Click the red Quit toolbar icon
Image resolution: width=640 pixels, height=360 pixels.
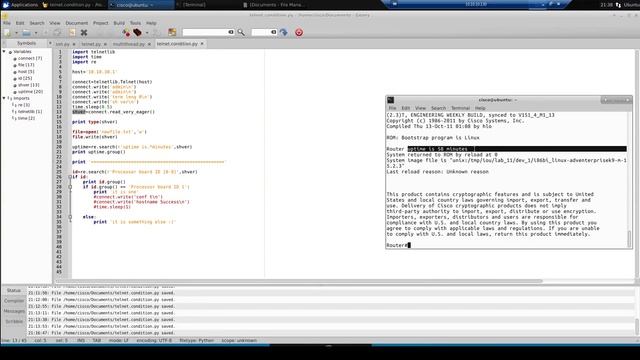click(299, 32)
